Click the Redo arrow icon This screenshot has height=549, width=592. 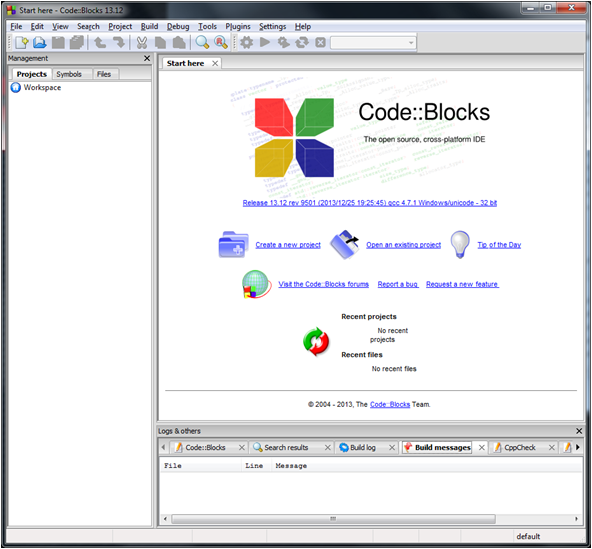coord(119,42)
